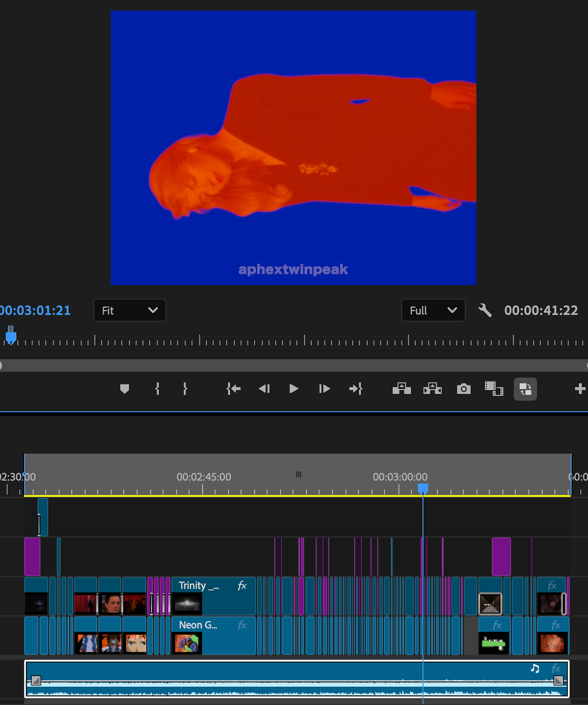The image size is (588, 705).
Task: Add a marker with the marker button
Action: coord(124,389)
